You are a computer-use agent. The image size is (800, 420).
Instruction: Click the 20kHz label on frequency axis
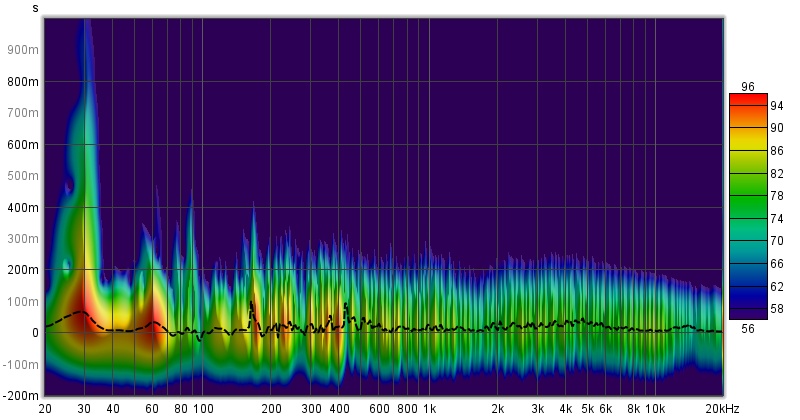pos(720,409)
